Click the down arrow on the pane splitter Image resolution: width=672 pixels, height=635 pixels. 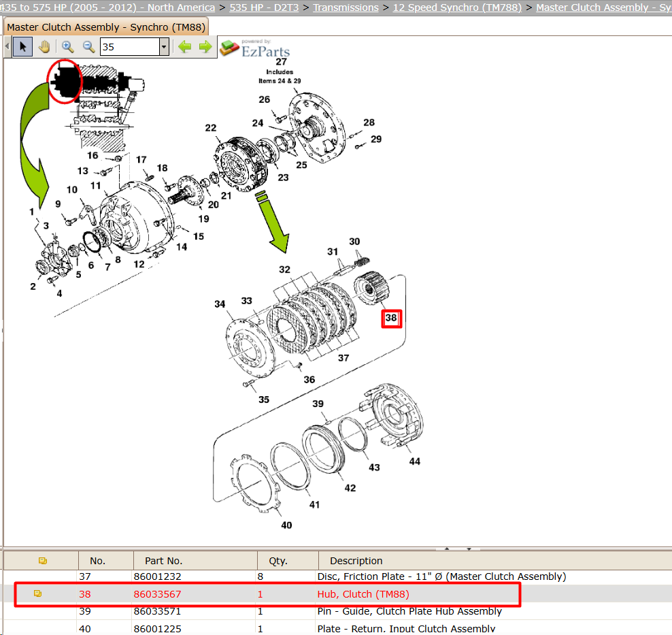pyautogui.click(x=469, y=549)
